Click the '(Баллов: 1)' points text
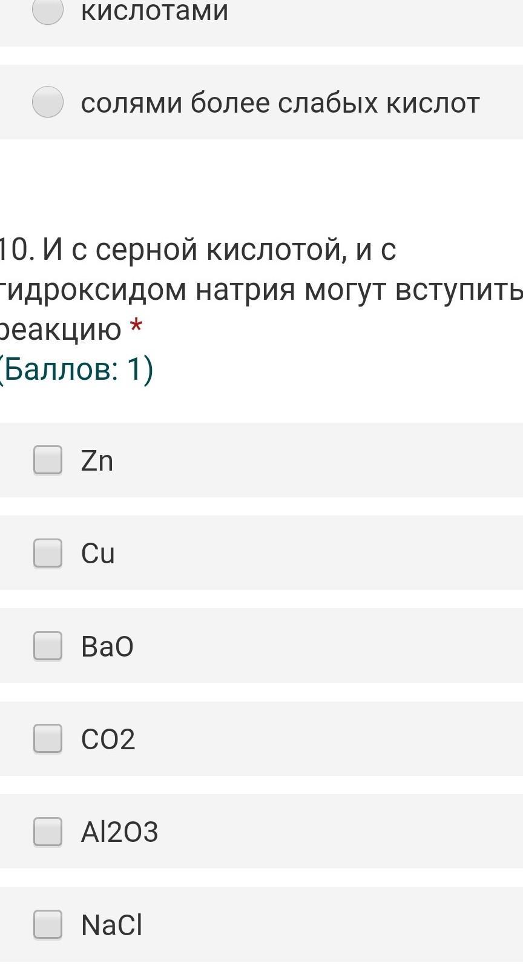Screen dimensions: 523x980 click(x=76, y=369)
